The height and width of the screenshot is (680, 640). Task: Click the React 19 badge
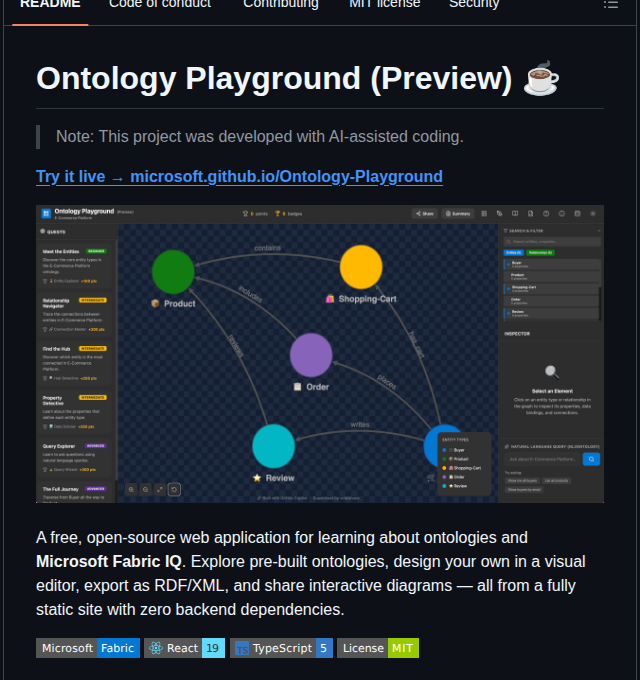click(185, 648)
